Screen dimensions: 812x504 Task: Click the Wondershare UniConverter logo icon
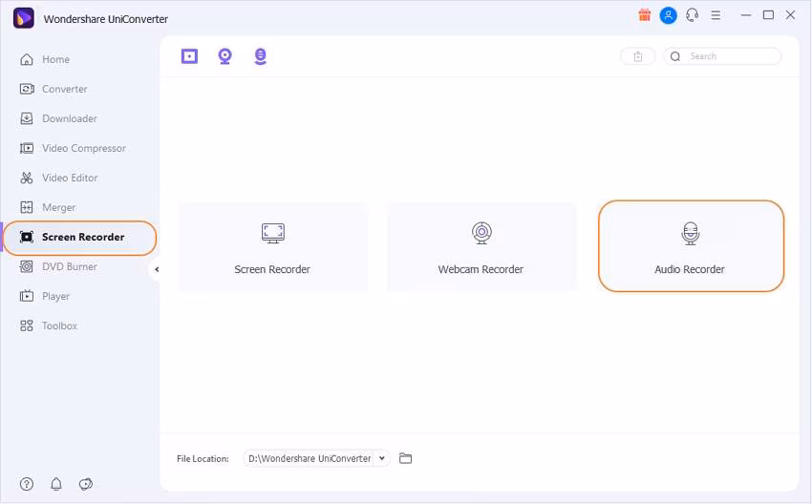[23, 19]
